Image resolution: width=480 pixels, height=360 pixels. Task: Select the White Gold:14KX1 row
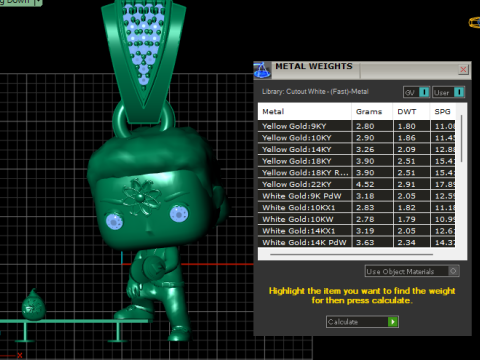[x=356, y=231]
